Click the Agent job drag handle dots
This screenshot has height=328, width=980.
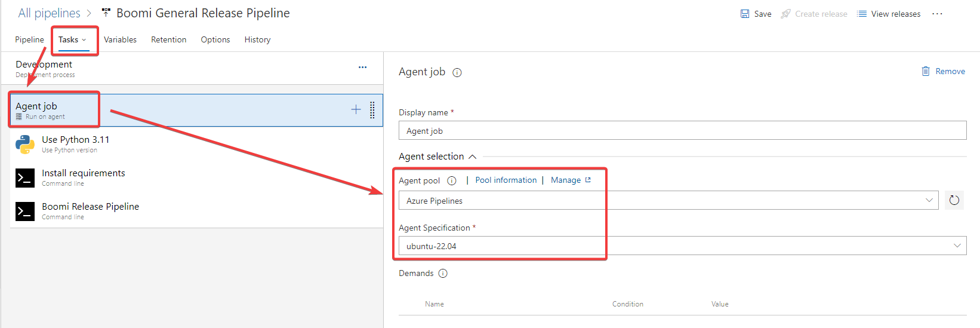(372, 110)
